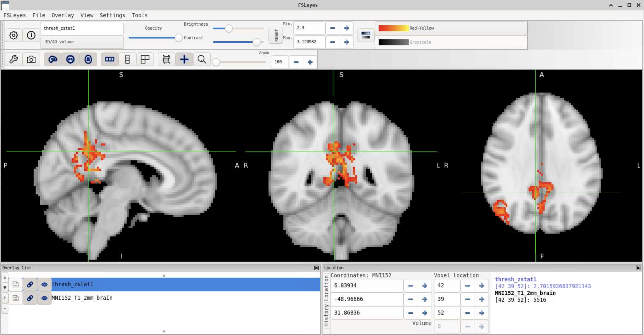Toggle sagittal canvas view
The image size is (644, 335).
click(x=53, y=60)
